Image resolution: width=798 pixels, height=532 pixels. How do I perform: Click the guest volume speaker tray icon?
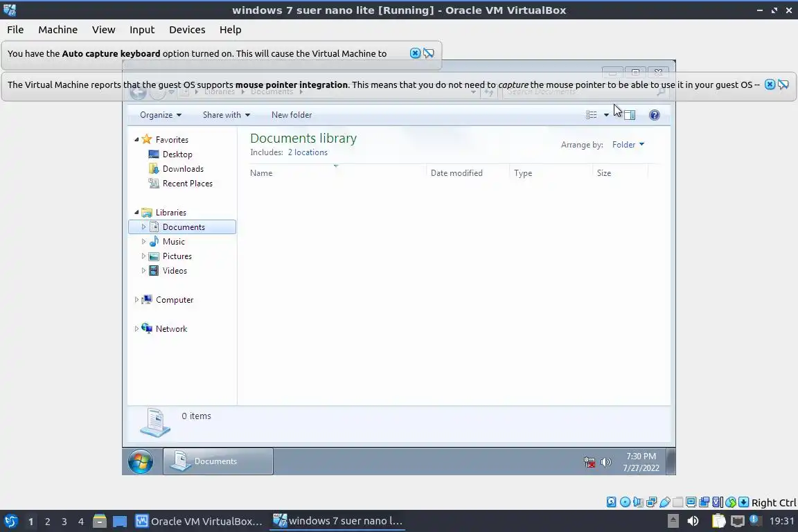click(x=605, y=462)
